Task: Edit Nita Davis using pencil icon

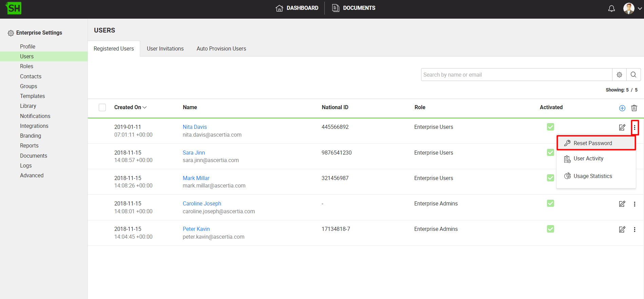Action: click(622, 127)
